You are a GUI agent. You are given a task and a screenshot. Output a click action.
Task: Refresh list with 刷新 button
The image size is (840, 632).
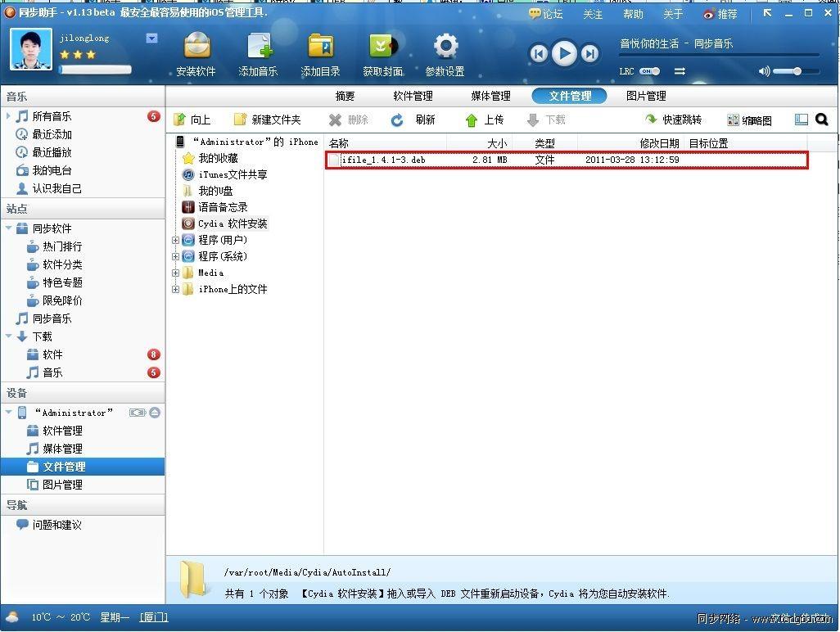pyautogui.click(x=413, y=120)
